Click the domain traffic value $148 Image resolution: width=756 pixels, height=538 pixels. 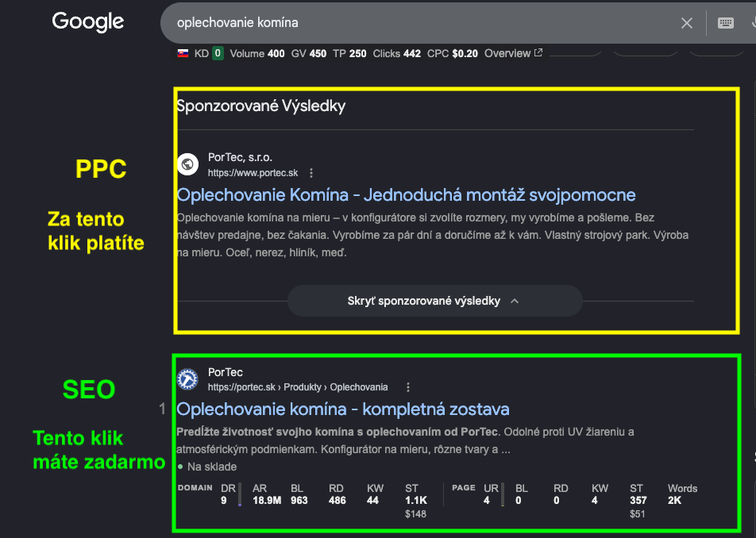(x=415, y=514)
